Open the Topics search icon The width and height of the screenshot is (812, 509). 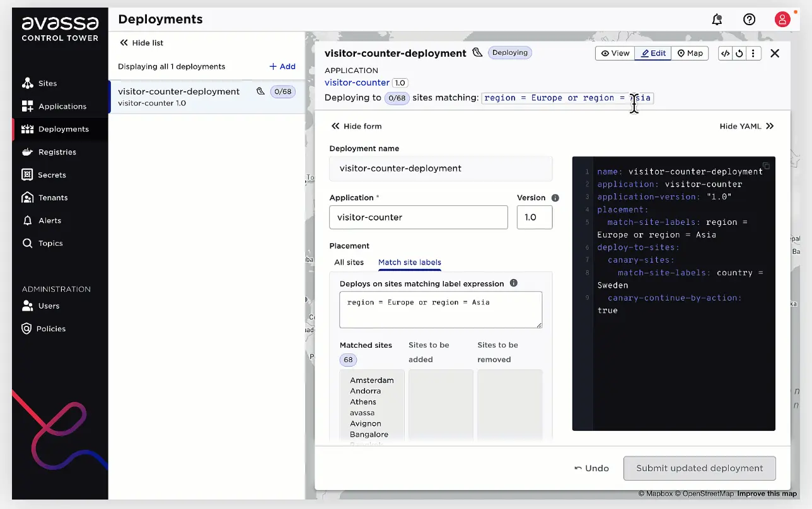pos(27,243)
